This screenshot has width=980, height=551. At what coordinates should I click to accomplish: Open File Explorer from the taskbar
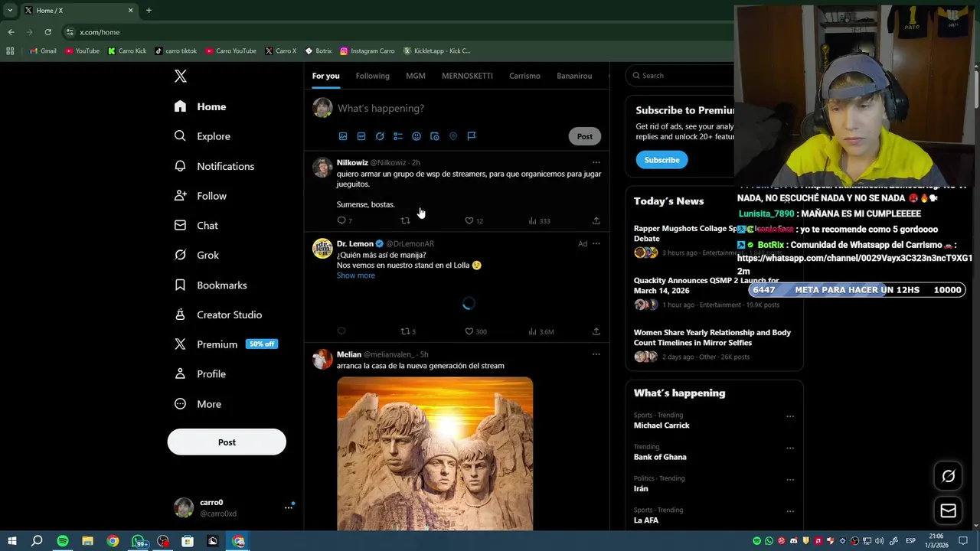pyautogui.click(x=87, y=541)
